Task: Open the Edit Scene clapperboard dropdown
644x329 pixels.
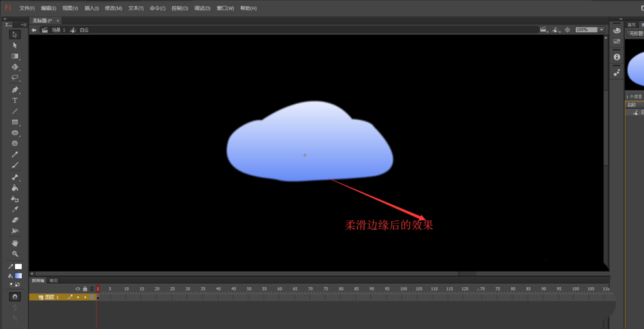Action: [545, 30]
